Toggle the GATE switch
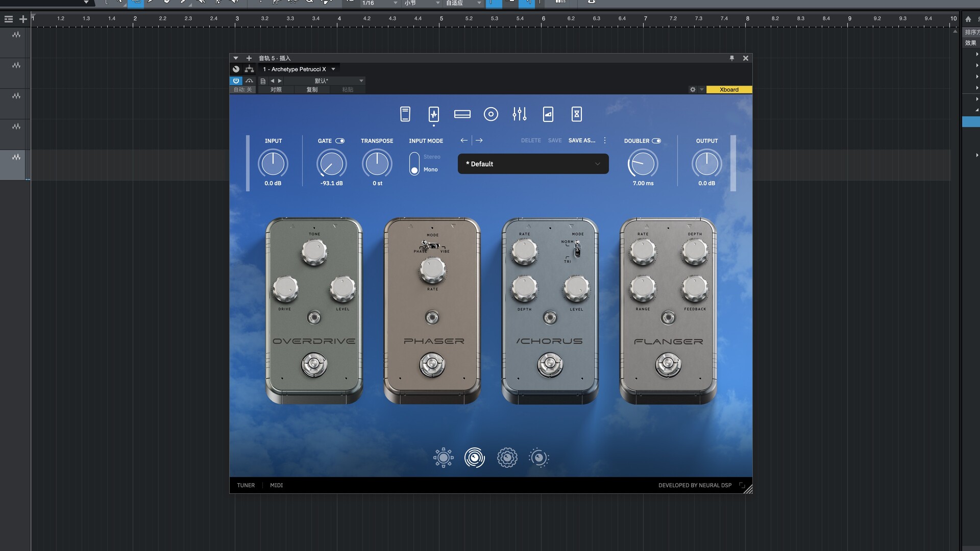Screen dimensions: 980x551 (x=340, y=141)
